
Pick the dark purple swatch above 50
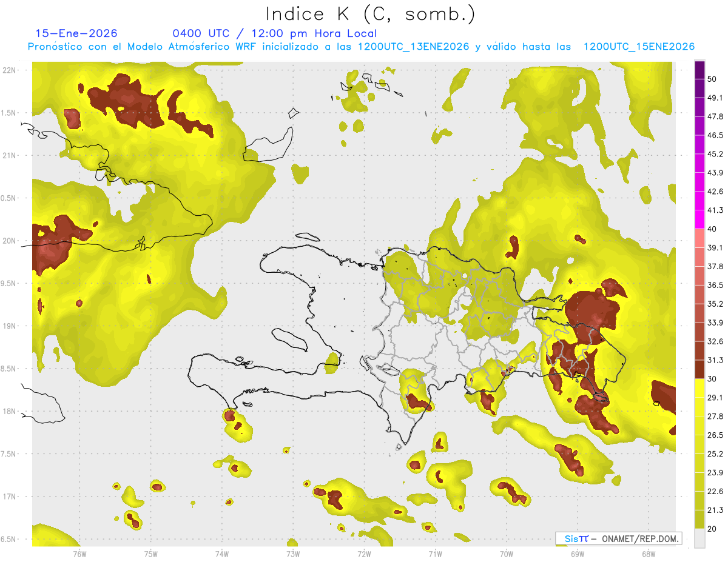(700, 70)
